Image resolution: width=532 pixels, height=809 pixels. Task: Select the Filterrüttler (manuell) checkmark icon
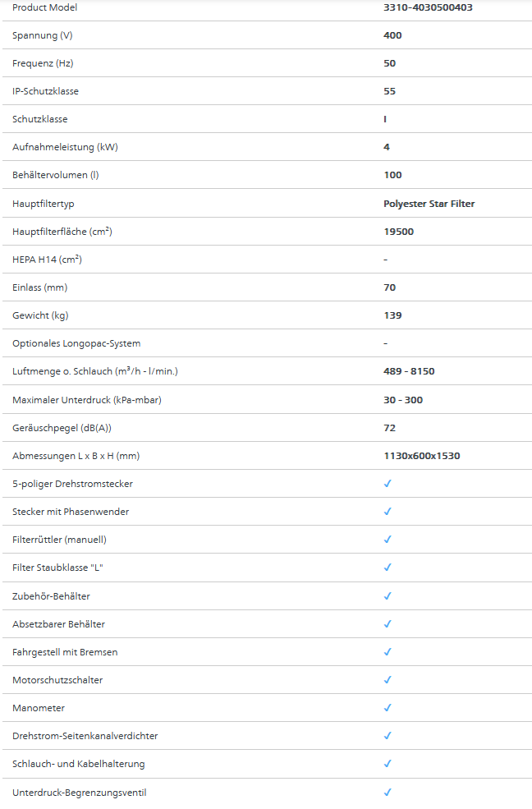[x=388, y=539]
